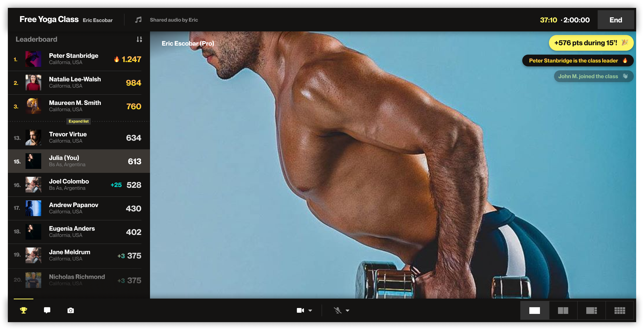
Task: Select speaker with sidebar layout icon
Action: point(591,311)
